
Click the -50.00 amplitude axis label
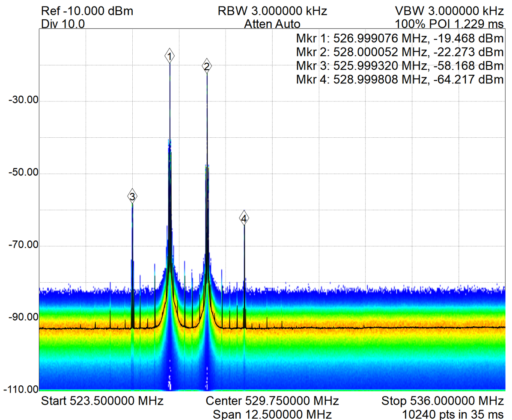pyautogui.click(x=21, y=173)
